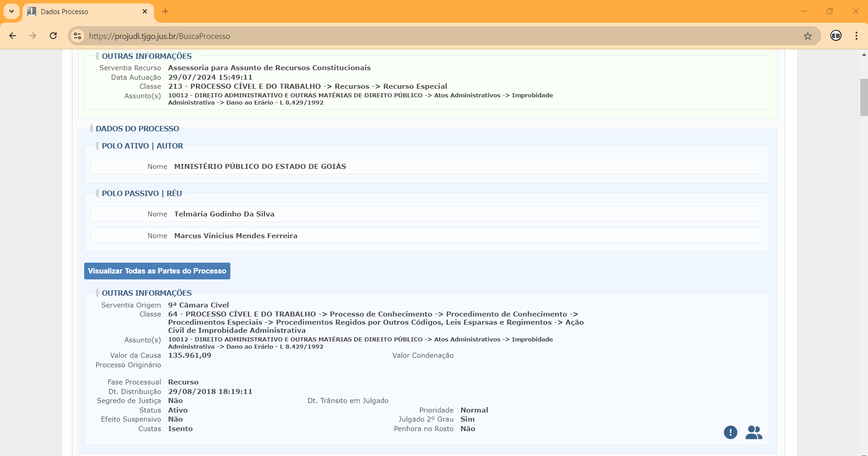This screenshot has height=456, width=868.
Task: Click Visualizar Todas as Partes do Processo
Action: point(157,271)
